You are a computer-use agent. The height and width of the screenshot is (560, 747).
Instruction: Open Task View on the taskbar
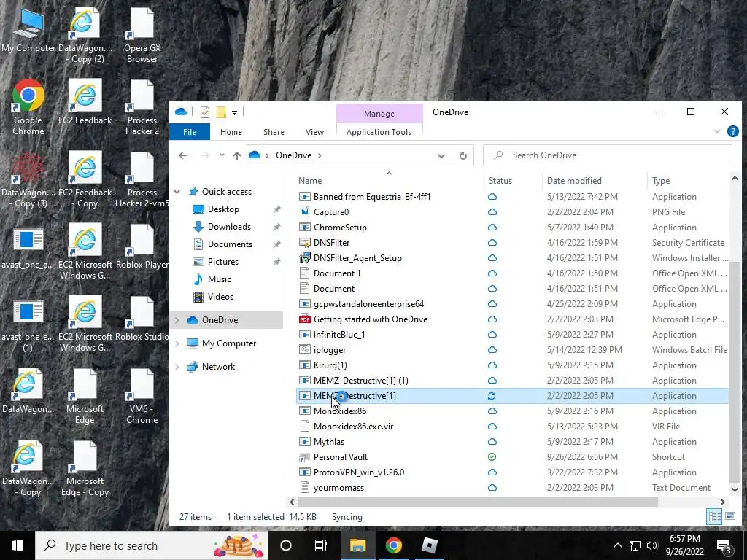click(321, 545)
